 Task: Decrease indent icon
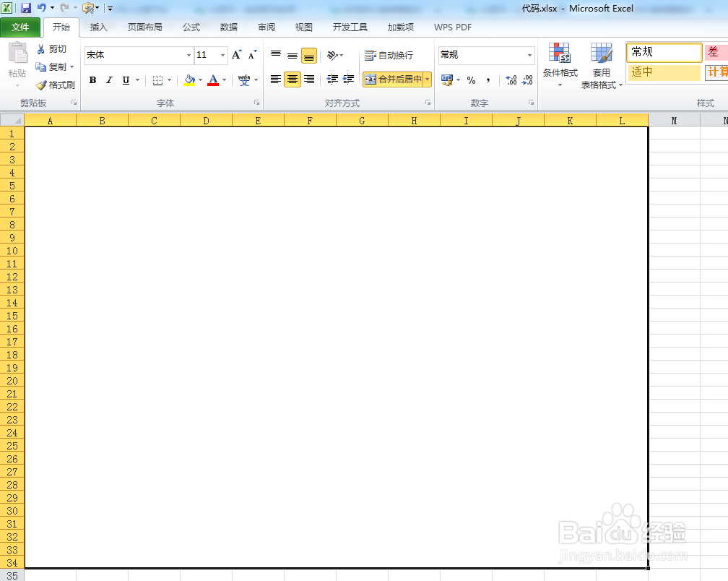(x=332, y=79)
